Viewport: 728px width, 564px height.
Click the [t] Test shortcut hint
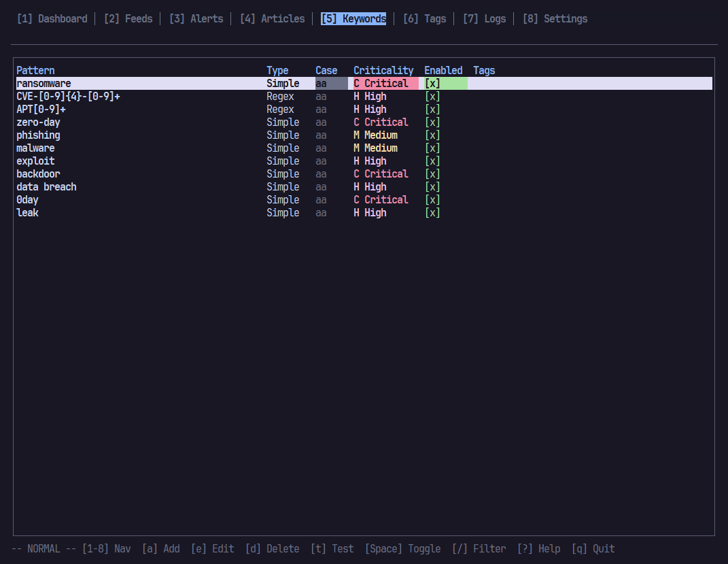pyautogui.click(x=332, y=548)
